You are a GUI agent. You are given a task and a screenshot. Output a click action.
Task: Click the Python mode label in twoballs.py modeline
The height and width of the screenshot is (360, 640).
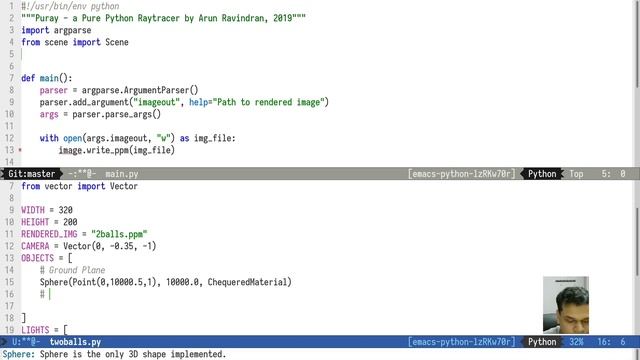542,342
